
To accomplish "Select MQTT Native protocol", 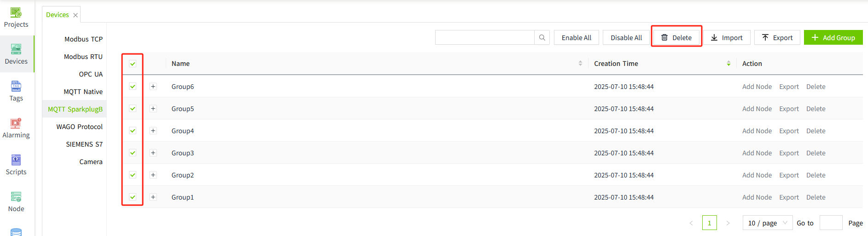I will tap(83, 92).
